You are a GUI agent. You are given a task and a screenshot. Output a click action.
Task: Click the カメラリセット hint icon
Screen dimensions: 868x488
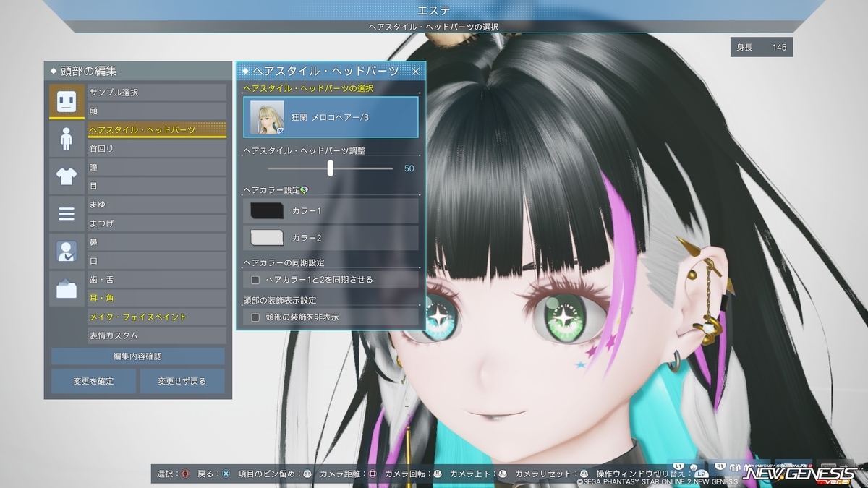(x=584, y=474)
